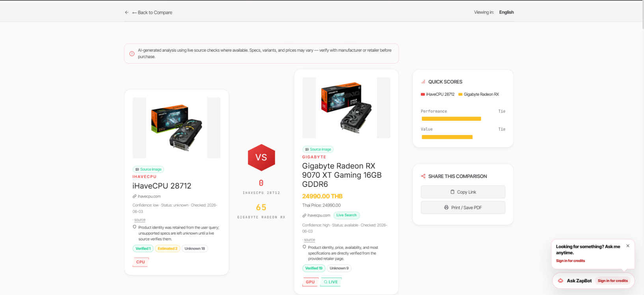
Task: Click Unknown 18 badge
Action: [195, 248]
